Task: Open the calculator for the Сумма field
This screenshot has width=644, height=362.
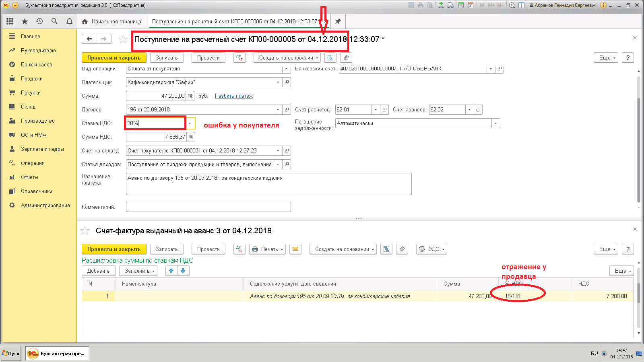Action: pos(190,96)
